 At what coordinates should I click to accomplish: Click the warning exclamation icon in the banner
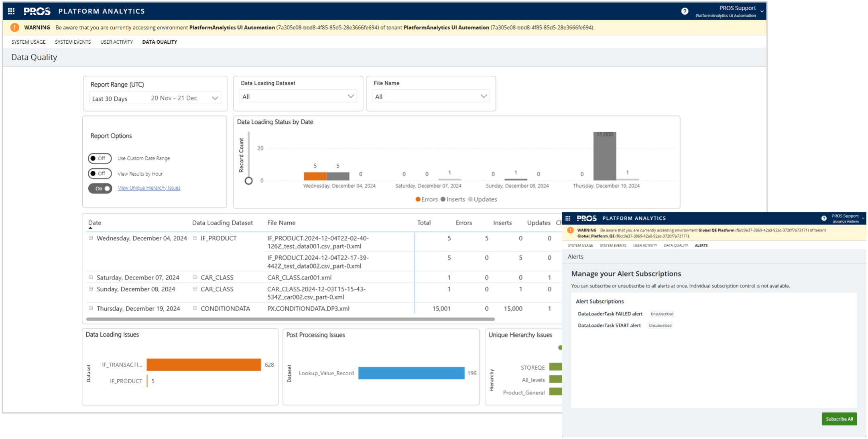tap(14, 27)
